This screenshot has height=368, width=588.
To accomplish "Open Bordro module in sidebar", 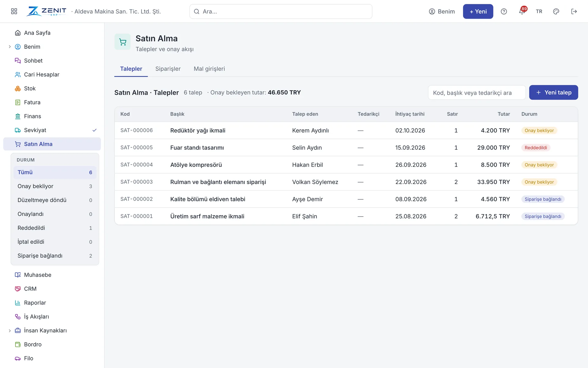I will point(52,344).
